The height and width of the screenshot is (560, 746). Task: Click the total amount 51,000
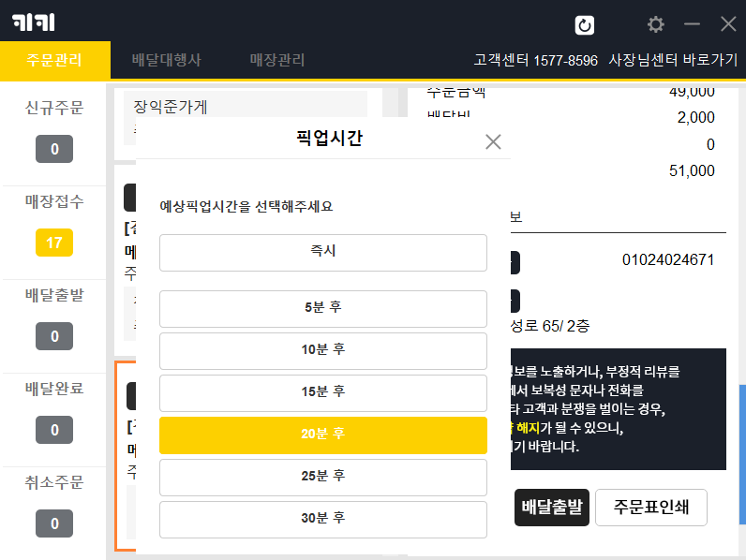tap(692, 170)
